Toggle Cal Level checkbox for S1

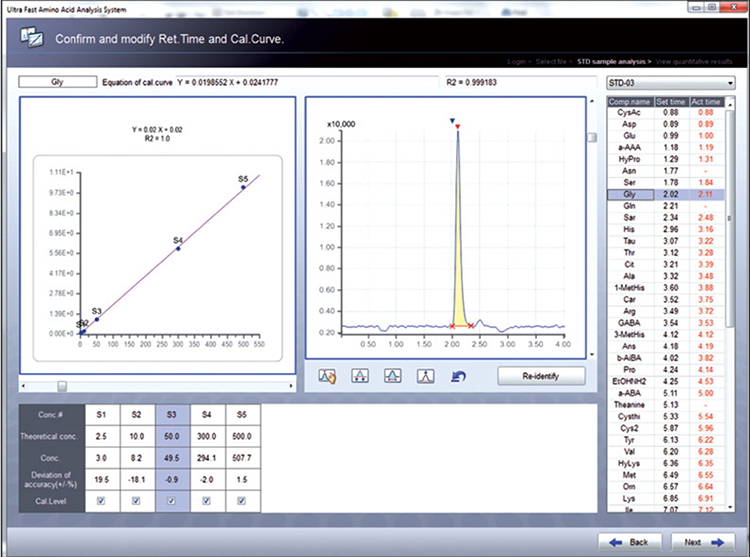[99, 502]
